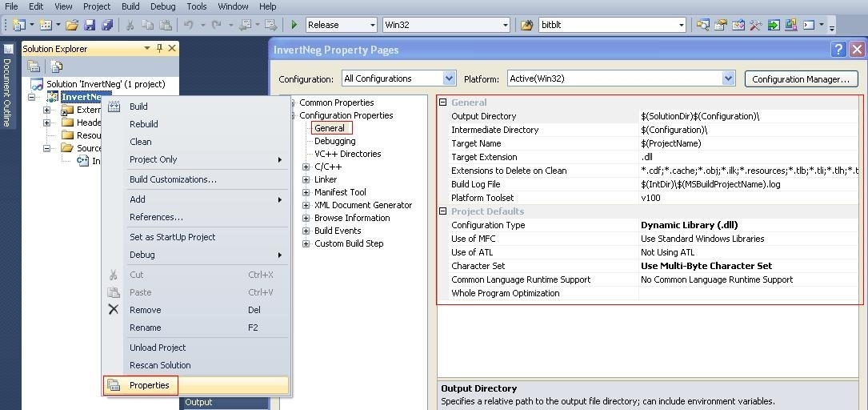The height and width of the screenshot is (410, 868).
Task: Collapse the Source Files folder node
Action: pyautogui.click(x=47, y=148)
